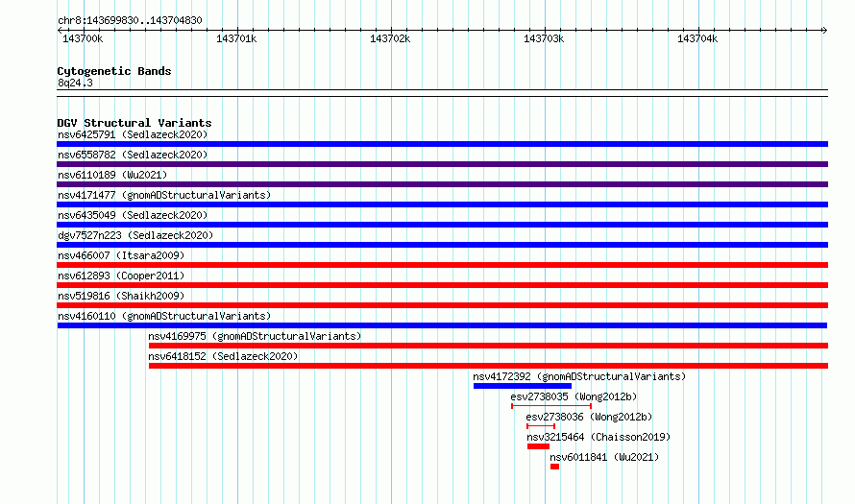Click the red bar beneath nsv612893
The image size is (855, 504).
click(x=442, y=285)
